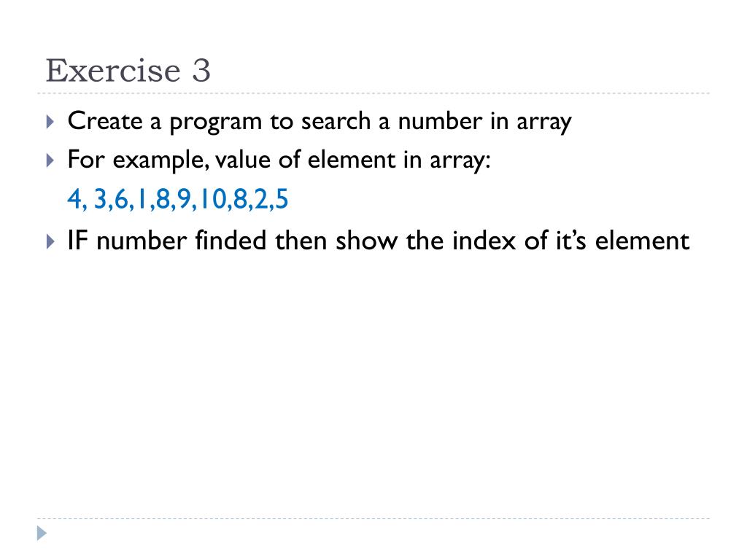
Task: Select the "Exercise 3" slide title
Action: 128,71
